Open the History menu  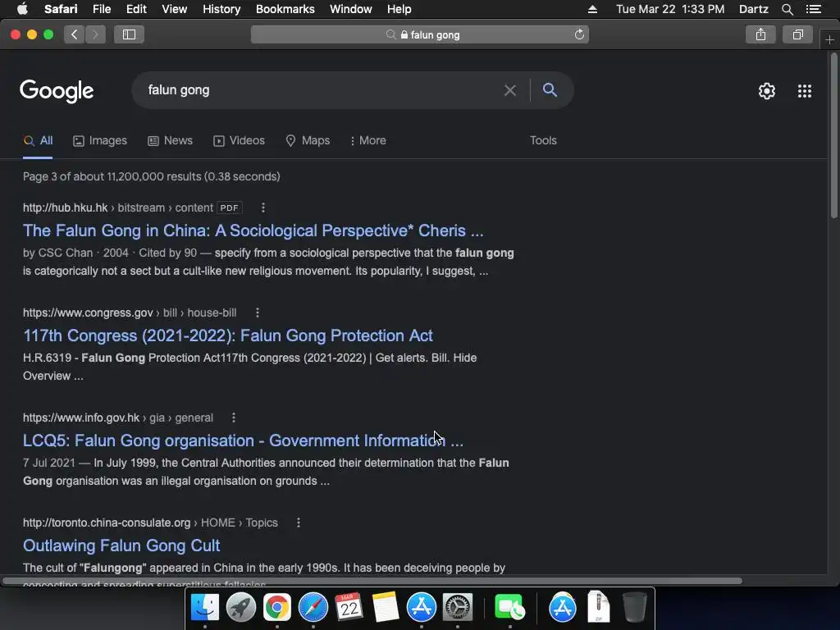(x=221, y=9)
